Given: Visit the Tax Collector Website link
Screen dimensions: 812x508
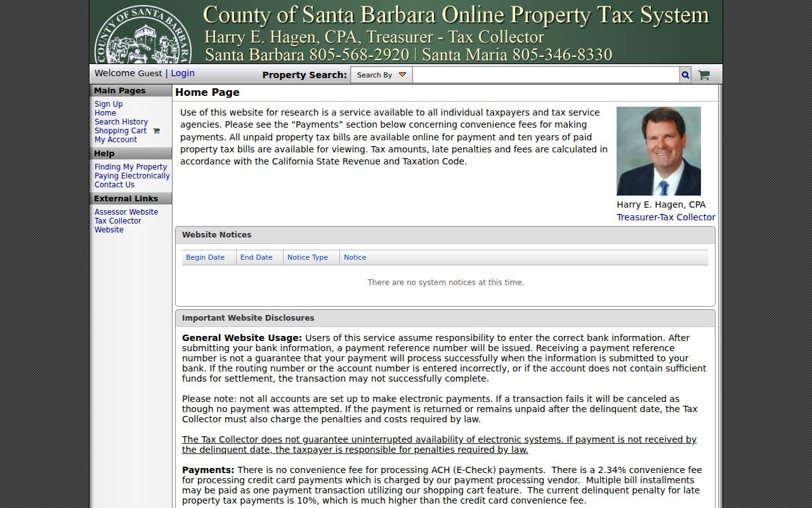Looking at the screenshot, I should (118, 225).
